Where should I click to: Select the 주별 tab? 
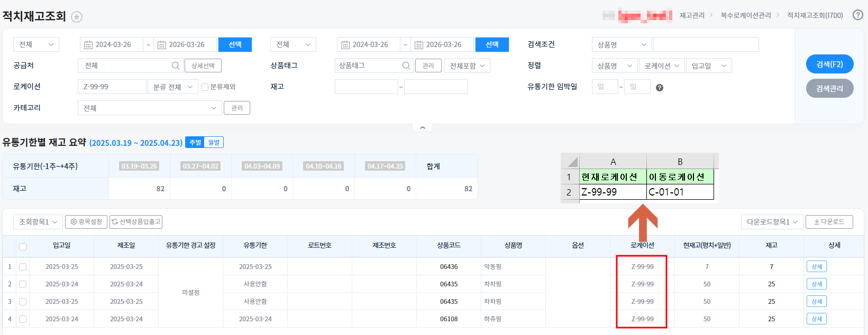(x=195, y=143)
